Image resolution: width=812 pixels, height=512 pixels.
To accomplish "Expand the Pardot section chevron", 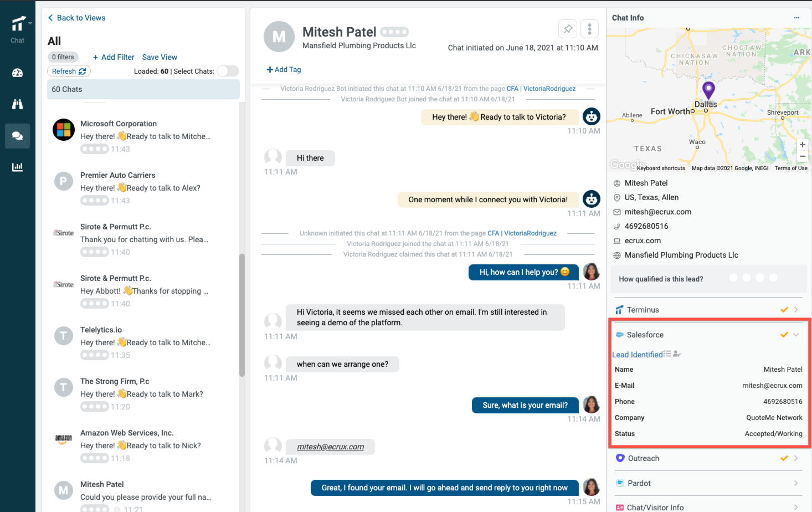I will point(796,483).
